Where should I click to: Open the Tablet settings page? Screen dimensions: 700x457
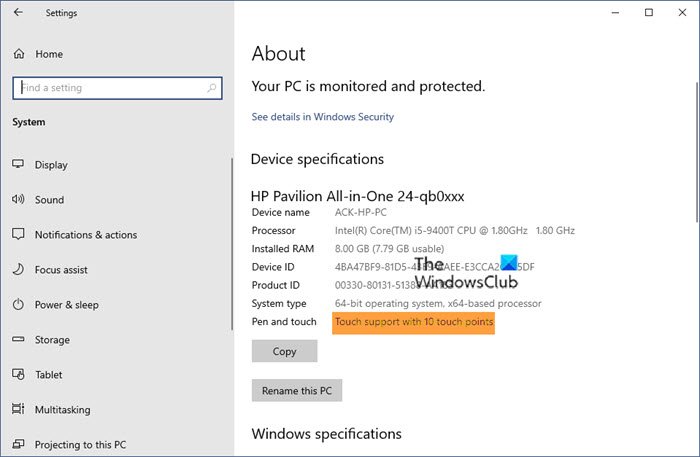(48, 375)
